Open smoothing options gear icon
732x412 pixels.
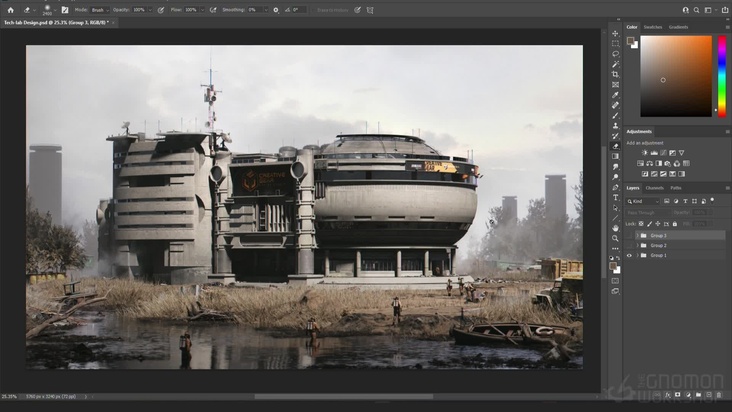[x=276, y=9]
